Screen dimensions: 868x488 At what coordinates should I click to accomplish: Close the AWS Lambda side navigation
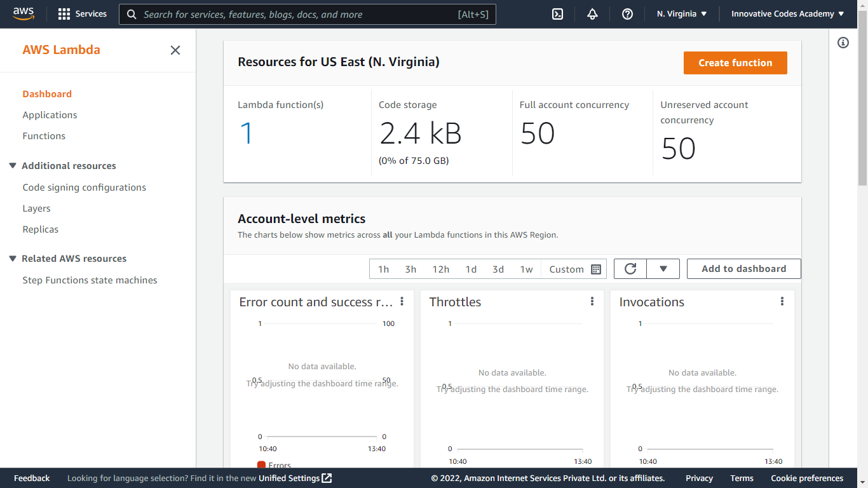175,50
